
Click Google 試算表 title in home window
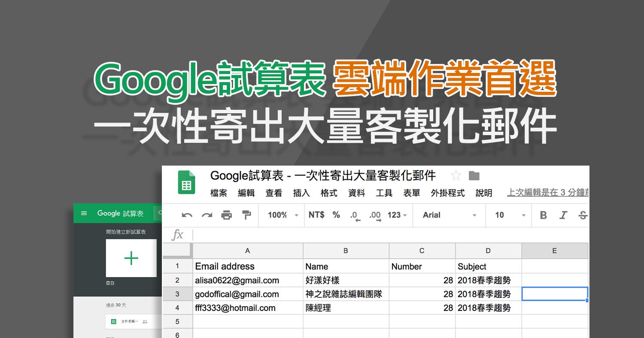click(x=120, y=213)
